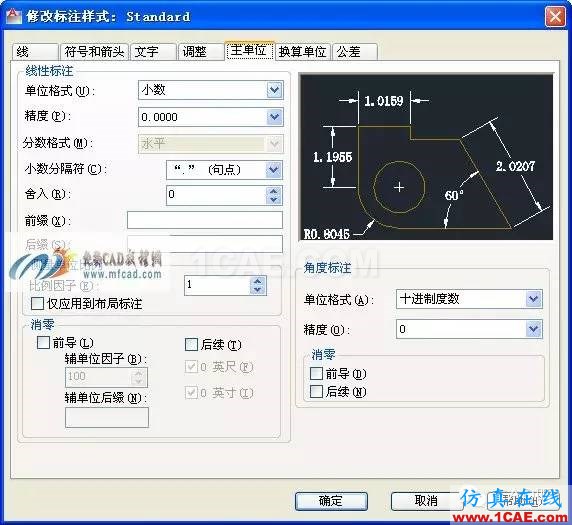Viewport: 572px width, 525px height.
Task: Switch to the 公差 tab
Action: coord(355,51)
